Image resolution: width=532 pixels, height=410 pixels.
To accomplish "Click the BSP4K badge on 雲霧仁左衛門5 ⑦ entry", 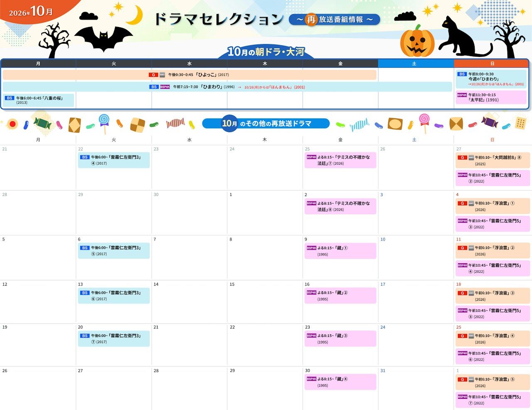I will click(x=462, y=397).
